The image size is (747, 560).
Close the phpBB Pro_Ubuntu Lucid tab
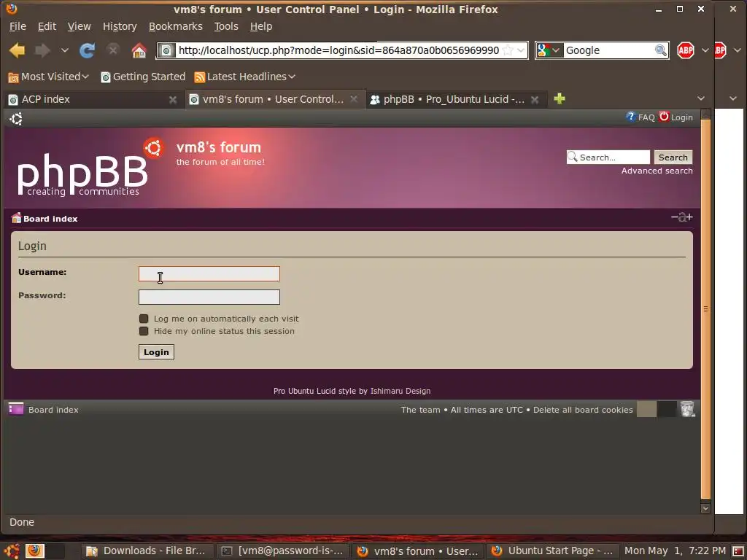coord(535,99)
